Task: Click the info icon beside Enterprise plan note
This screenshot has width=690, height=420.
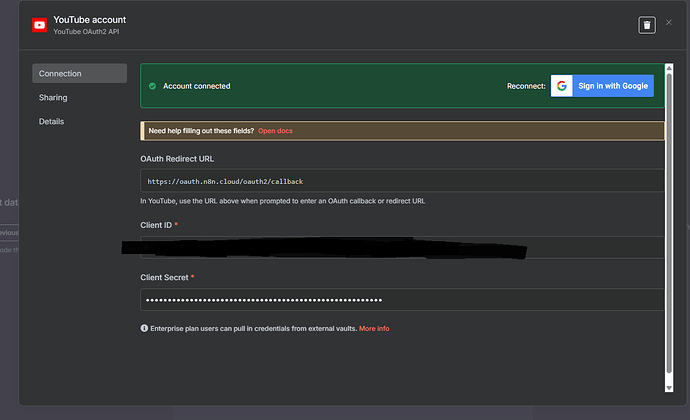Action: pos(144,328)
